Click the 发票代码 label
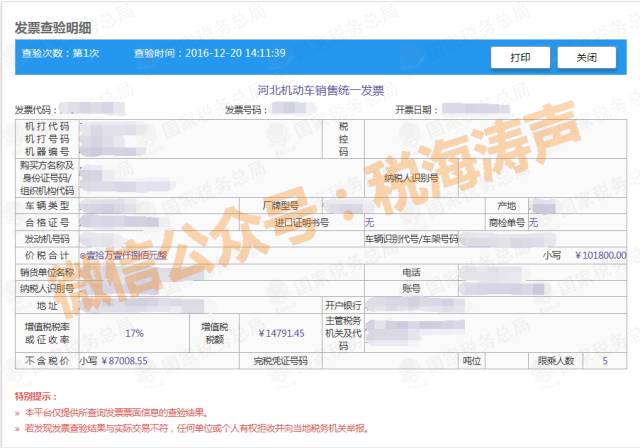This screenshot has width=640, height=448. [x=35, y=109]
